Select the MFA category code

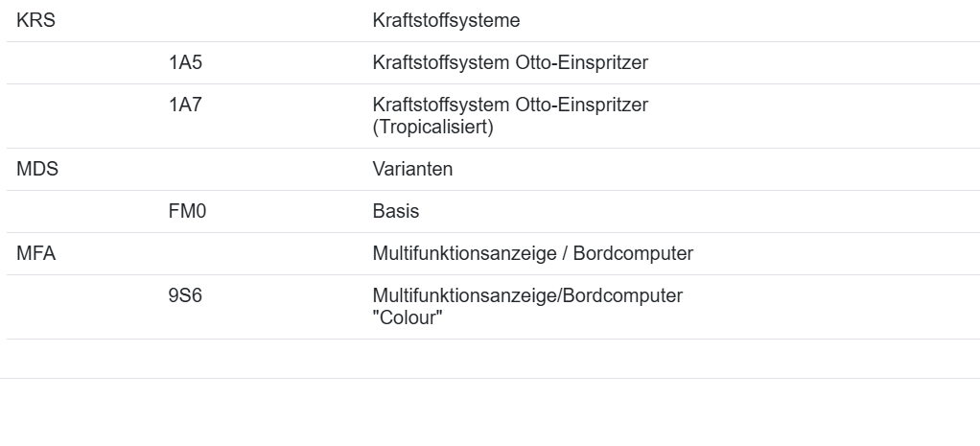tap(36, 254)
